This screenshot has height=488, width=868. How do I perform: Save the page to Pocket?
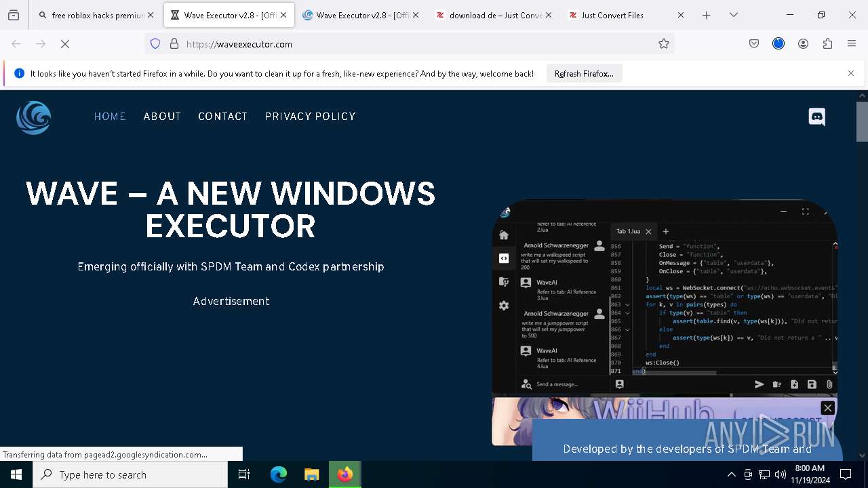point(754,44)
